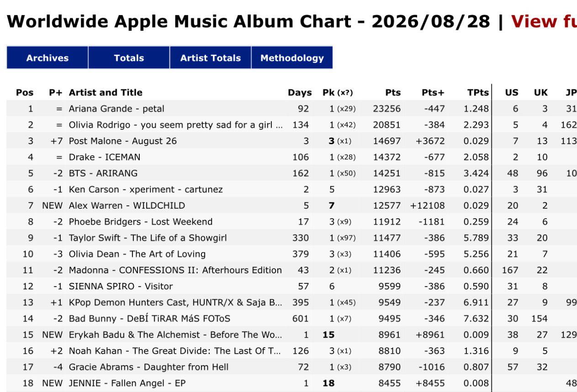Switch to Artist Totals tab
Screen dimensions: 577x392
tap(211, 57)
